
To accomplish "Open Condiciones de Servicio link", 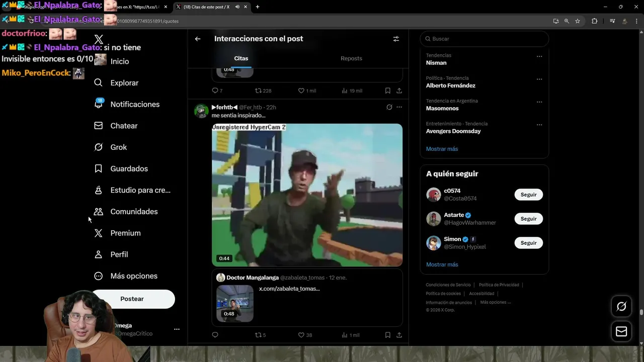I will [x=448, y=285].
